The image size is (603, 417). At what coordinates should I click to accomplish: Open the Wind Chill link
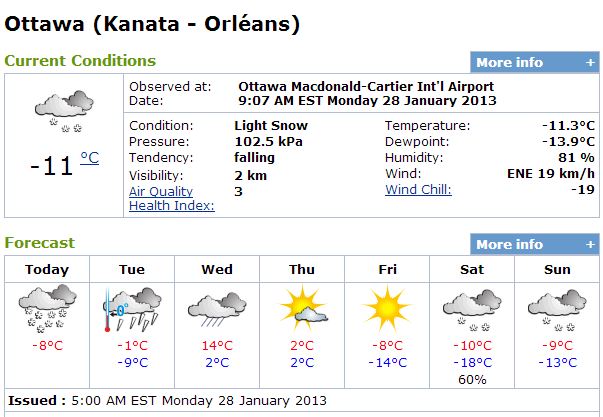(418, 189)
